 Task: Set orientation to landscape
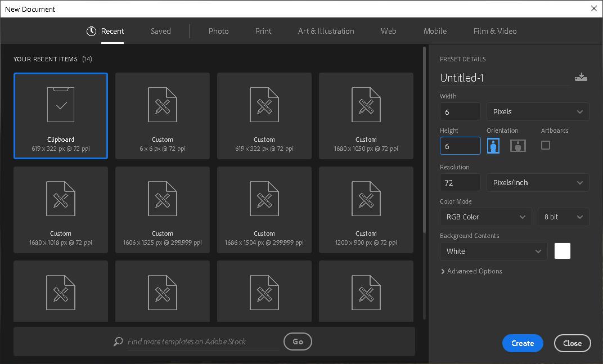coord(518,146)
